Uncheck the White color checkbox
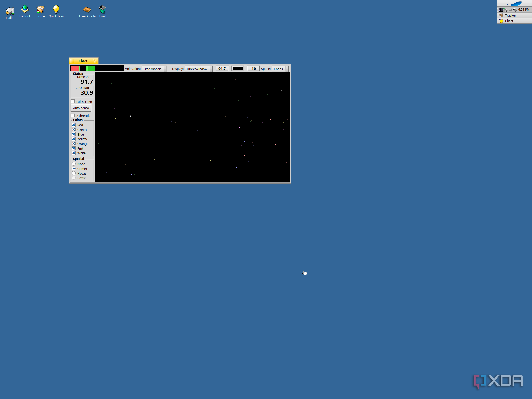This screenshot has width=532, height=399. [x=74, y=153]
